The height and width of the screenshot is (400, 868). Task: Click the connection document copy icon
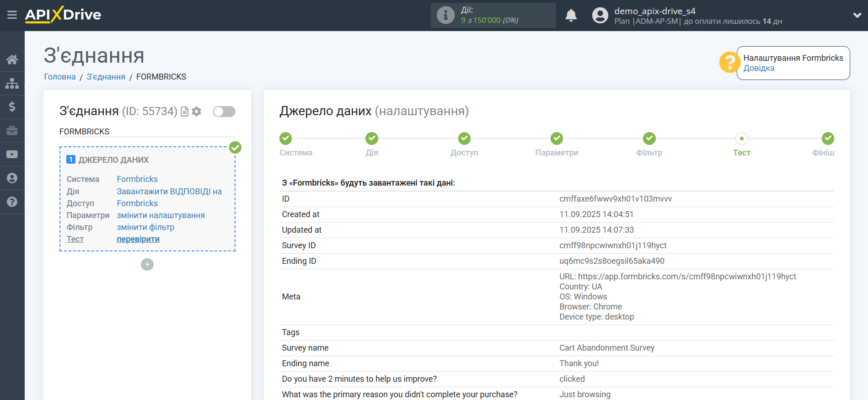click(x=185, y=112)
